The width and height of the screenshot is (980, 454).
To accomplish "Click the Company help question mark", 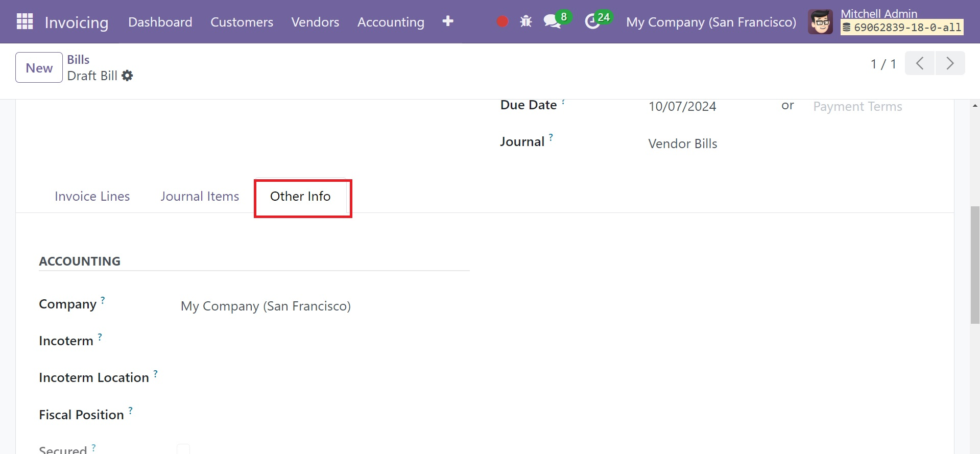I will (103, 300).
